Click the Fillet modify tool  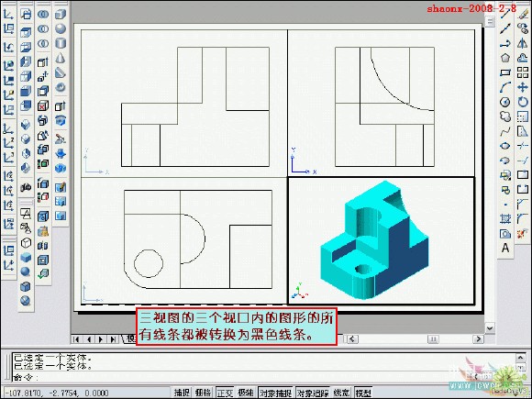tap(523, 219)
